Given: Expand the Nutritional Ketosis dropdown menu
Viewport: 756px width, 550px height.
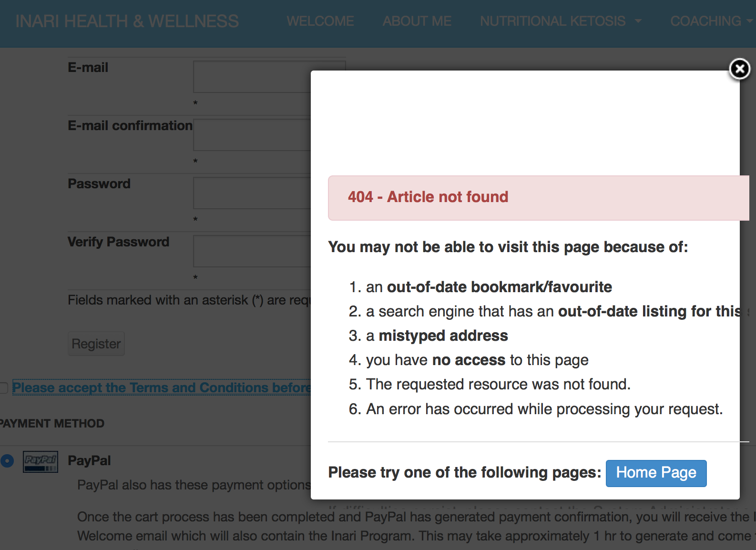Looking at the screenshot, I should [x=561, y=21].
